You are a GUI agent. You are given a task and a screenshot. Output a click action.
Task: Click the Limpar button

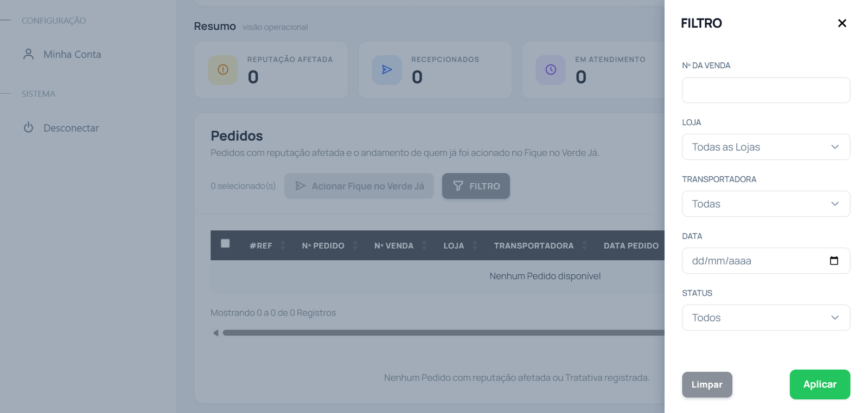click(707, 384)
